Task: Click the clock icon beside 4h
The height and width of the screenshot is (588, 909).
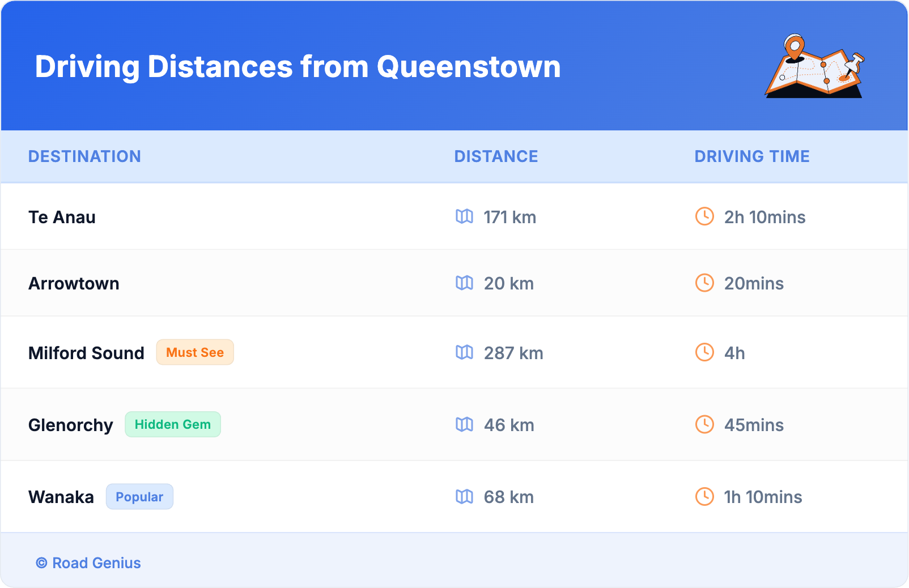Action: point(704,352)
